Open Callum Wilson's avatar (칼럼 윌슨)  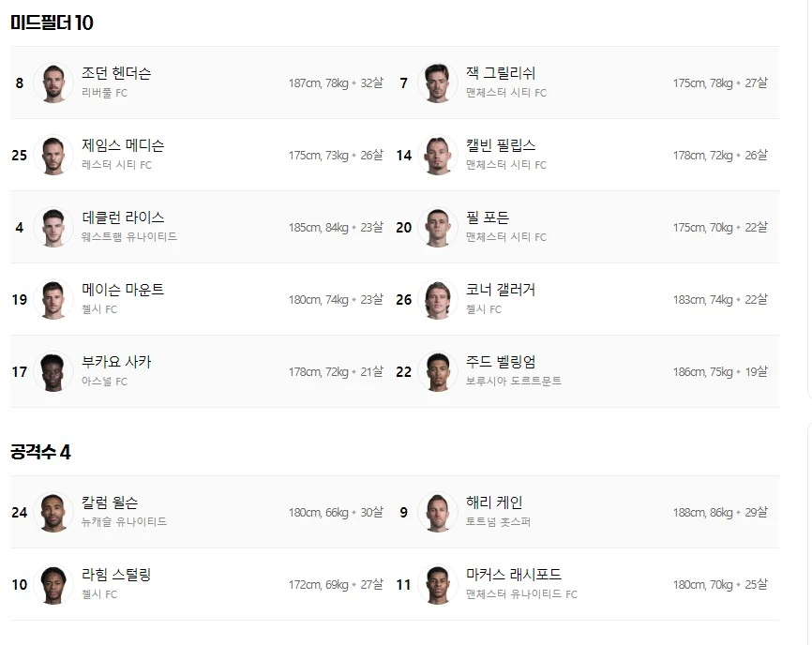click(x=53, y=513)
